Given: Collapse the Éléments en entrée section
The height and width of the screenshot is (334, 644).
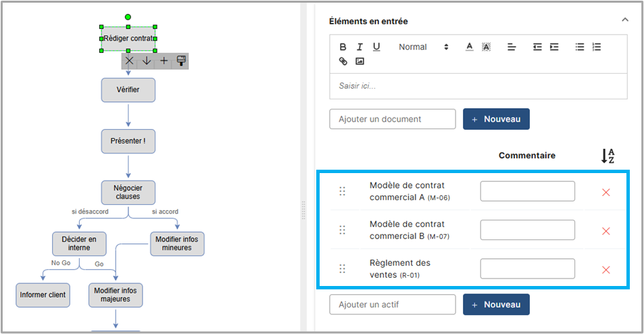Looking at the screenshot, I should point(625,20).
